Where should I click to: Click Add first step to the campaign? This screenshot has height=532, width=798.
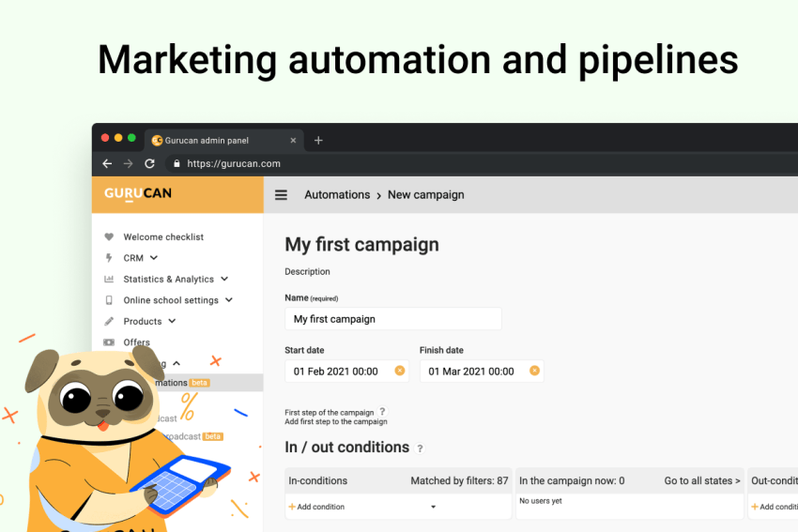(x=336, y=421)
